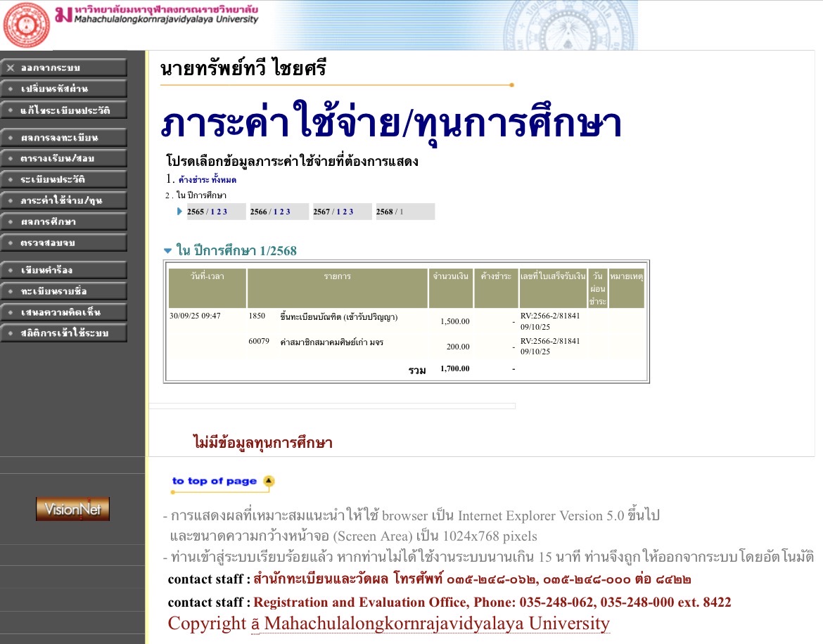Open the แก้ไขระเบียนประวัติ menu item
823x644 pixels.
coord(63,110)
